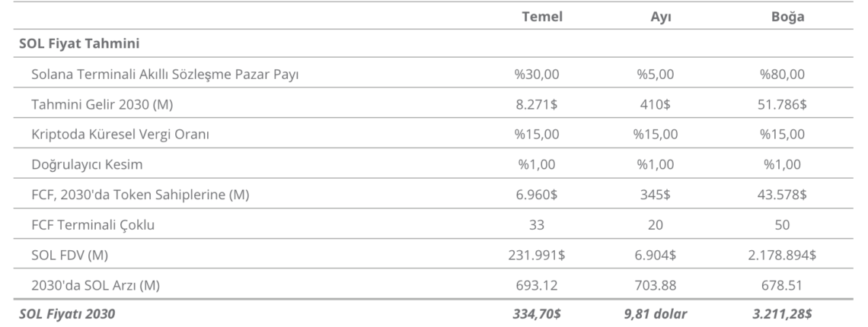
Task: Select the 3.211,28$ bull price cell
Action: 782,314
